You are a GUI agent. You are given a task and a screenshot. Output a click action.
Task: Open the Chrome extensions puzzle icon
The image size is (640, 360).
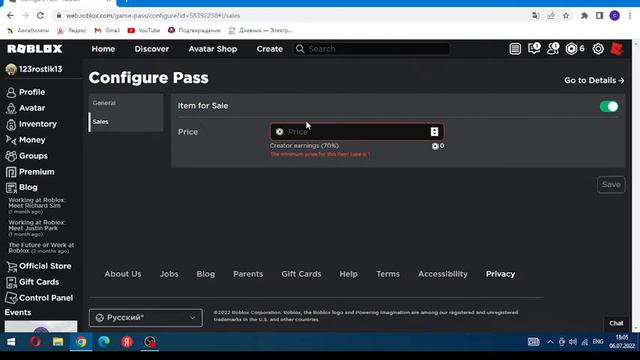[x=584, y=16]
